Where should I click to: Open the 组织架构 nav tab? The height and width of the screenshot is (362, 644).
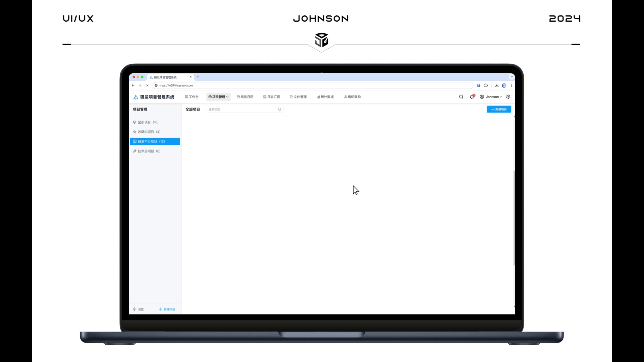[352, 97]
